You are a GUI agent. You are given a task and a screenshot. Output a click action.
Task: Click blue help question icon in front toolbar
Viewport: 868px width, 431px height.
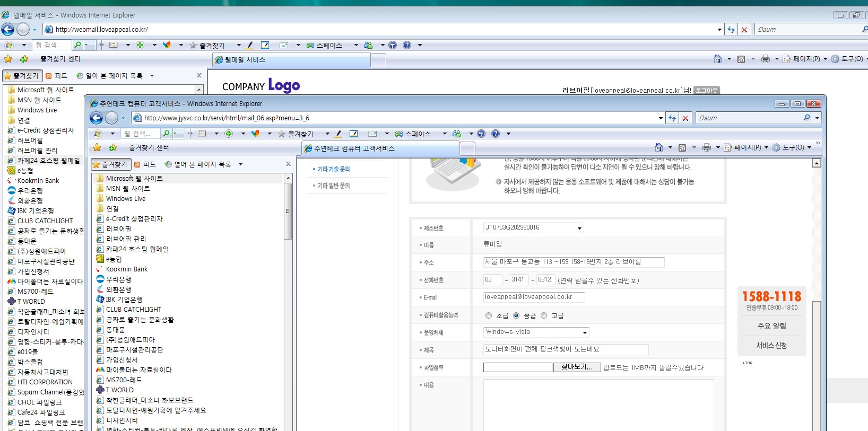pyautogui.click(x=496, y=134)
